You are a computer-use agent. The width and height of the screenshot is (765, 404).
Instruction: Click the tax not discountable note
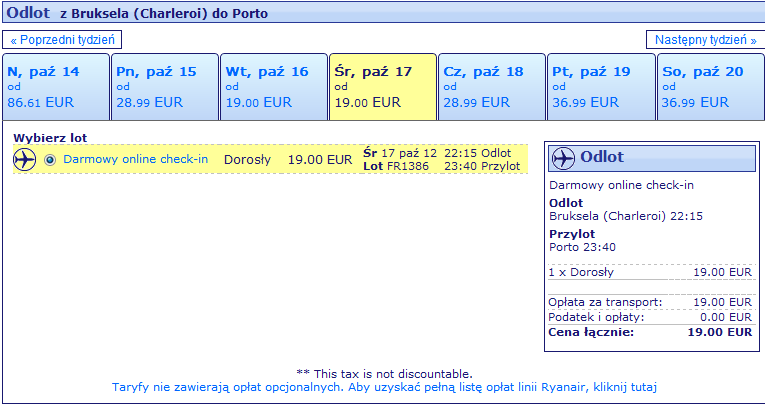[x=384, y=374]
